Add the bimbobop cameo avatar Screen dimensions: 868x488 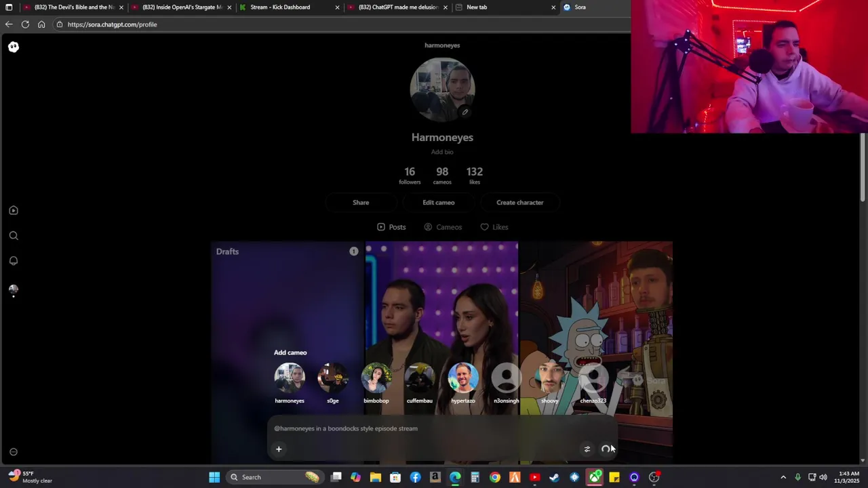pyautogui.click(x=376, y=378)
